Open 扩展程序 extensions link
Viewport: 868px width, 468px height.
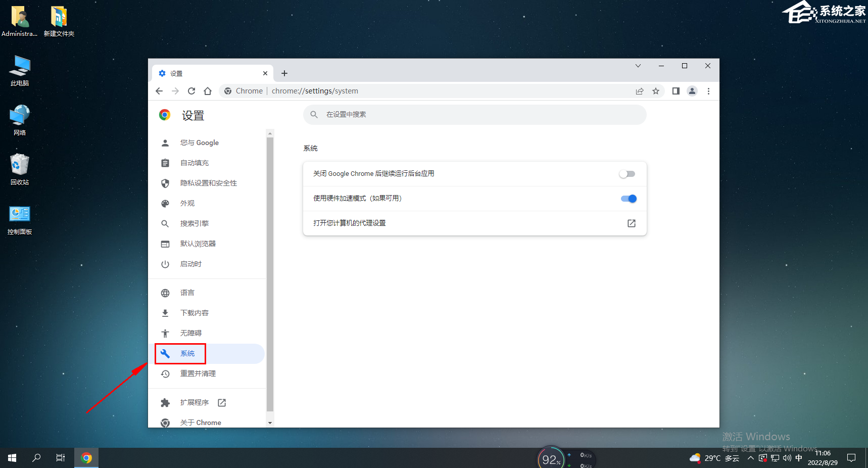pyautogui.click(x=195, y=402)
